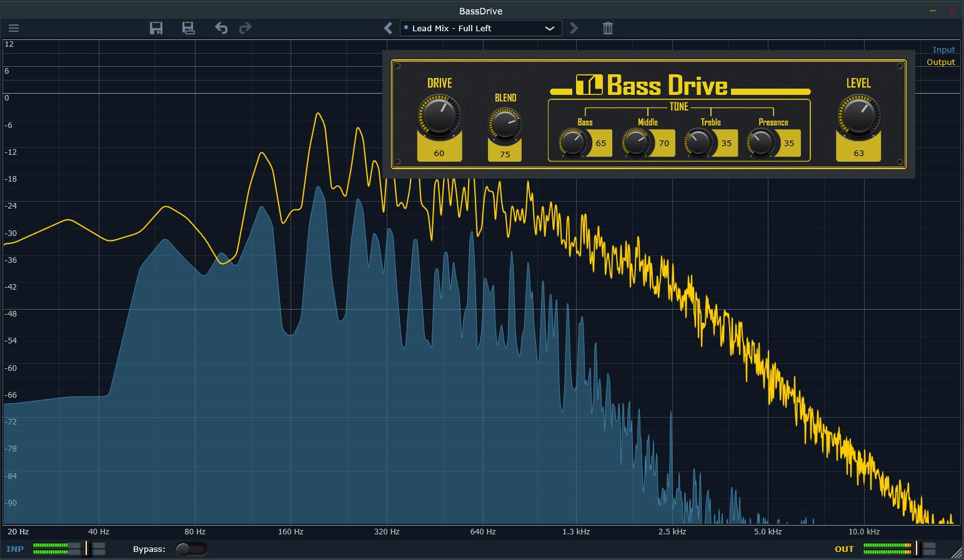The height and width of the screenshot is (560, 964).
Task: Click the 160 Hz frequency label
Action: [291, 532]
